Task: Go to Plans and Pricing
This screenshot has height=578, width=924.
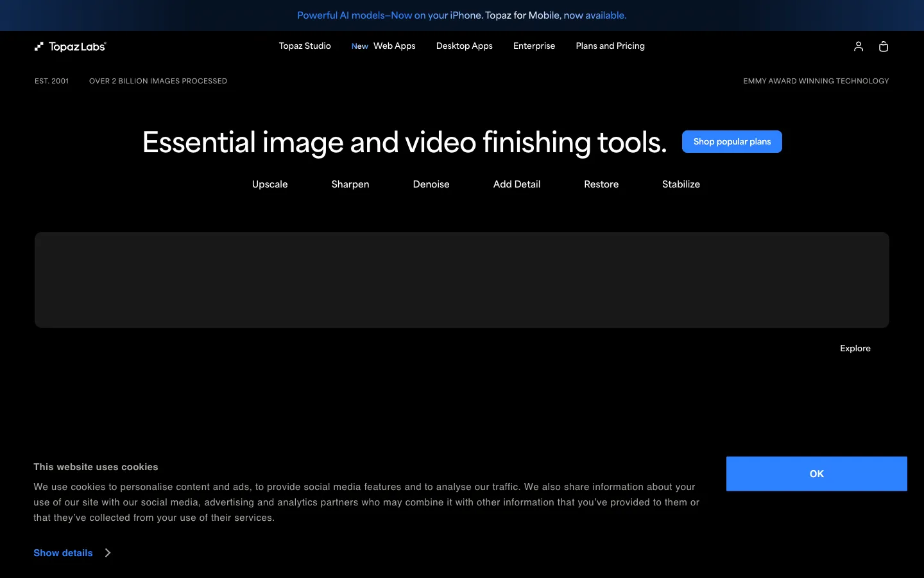Action: pos(610,46)
